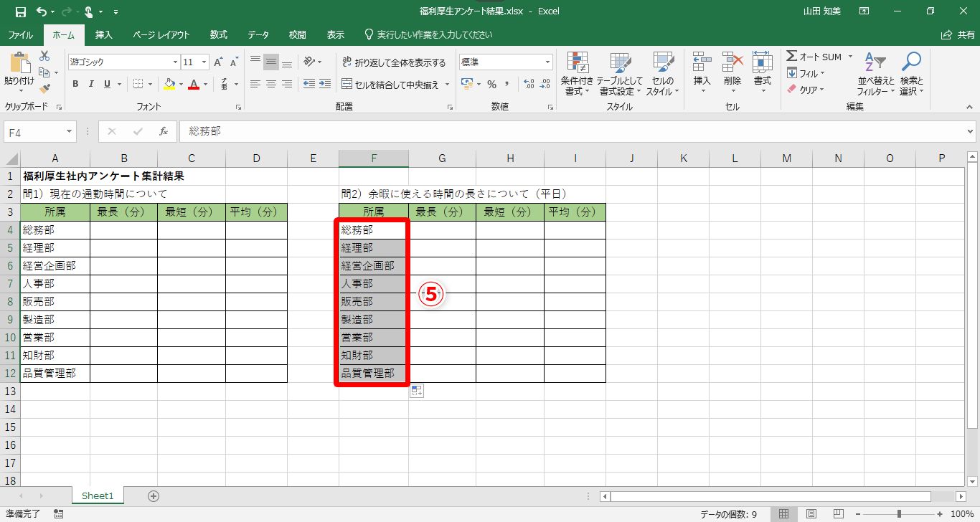Click the fx insert function icon
Screen dimensions: 980x522
(164, 131)
